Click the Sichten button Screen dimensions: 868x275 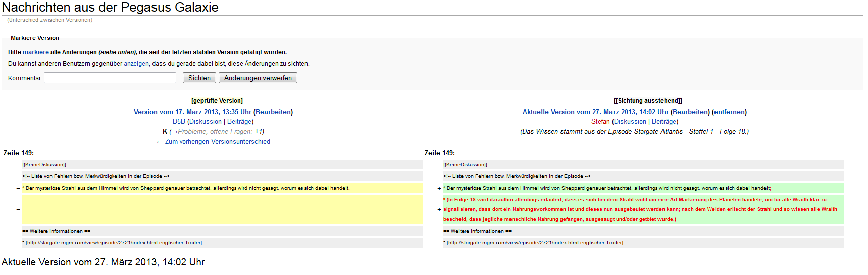199,78
